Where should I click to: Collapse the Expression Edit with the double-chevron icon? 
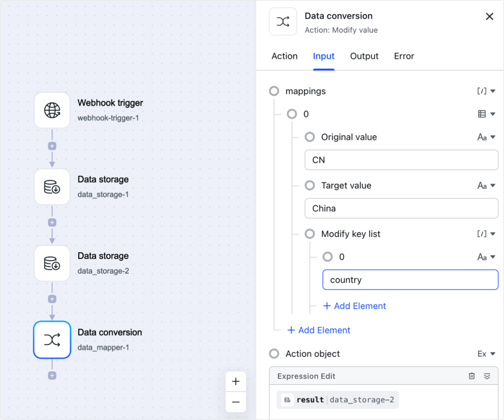coord(488,376)
